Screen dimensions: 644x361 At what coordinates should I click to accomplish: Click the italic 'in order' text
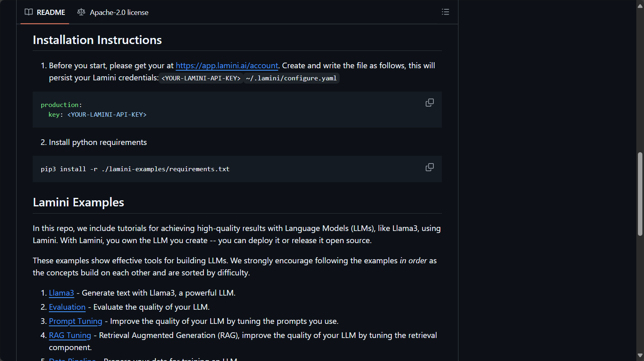[x=413, y=260]
